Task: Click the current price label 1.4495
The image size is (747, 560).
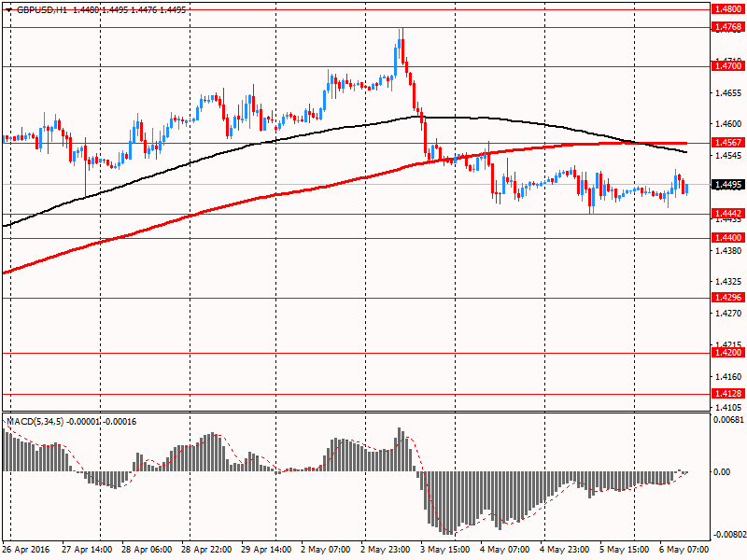Action: click(728, 185)
